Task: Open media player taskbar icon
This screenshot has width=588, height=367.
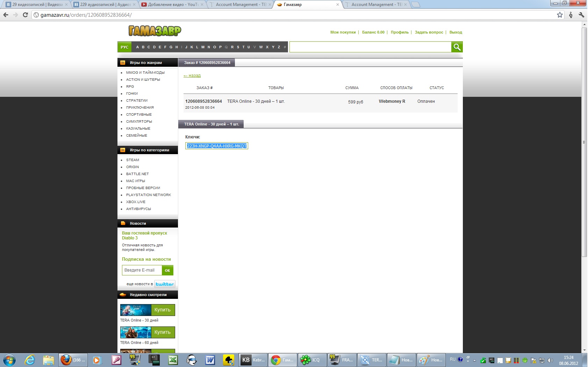Action: (x=96, y=360)
